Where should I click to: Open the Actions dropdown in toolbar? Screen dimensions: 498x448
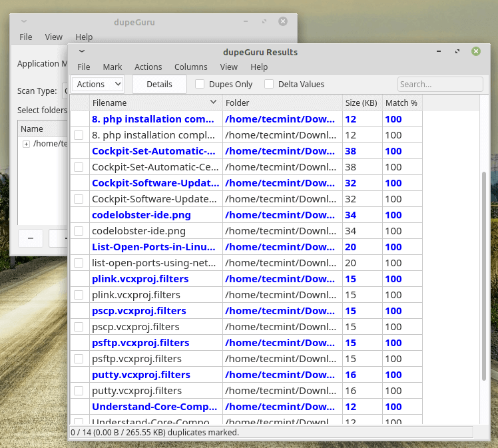click(x=98, y=85)
